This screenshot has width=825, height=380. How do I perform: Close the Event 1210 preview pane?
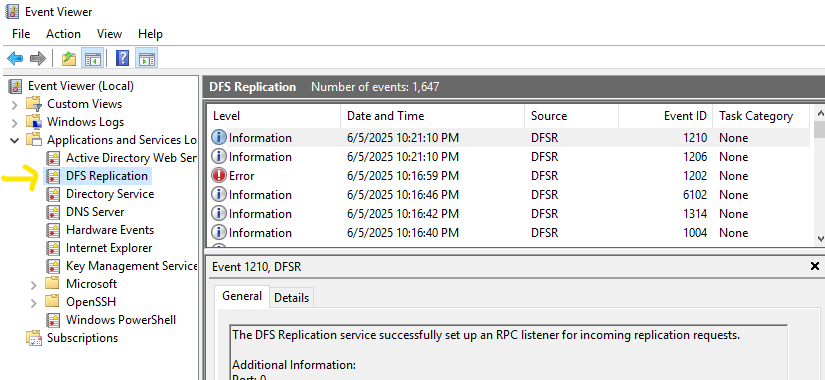(x=815, y=266)
